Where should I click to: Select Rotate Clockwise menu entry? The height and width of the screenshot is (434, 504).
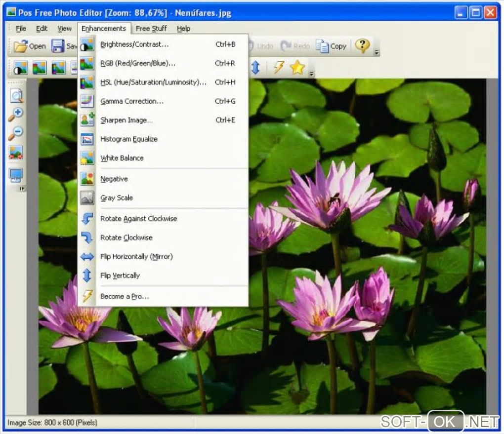163,237
